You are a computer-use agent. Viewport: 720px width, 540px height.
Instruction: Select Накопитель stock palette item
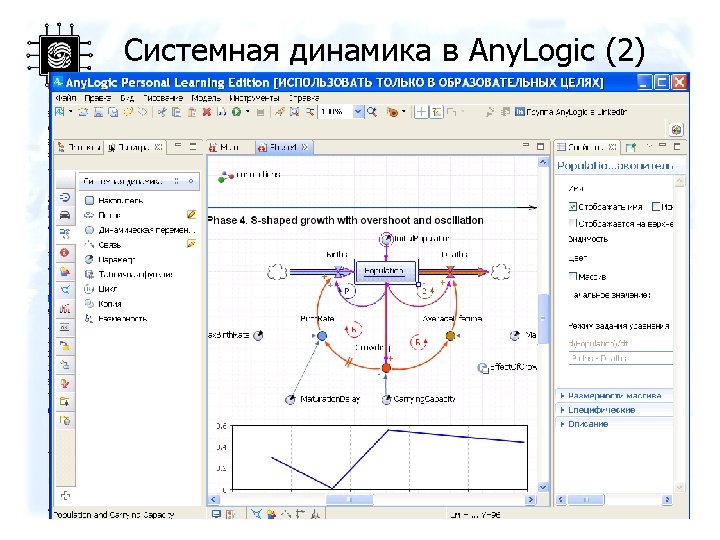click(115, 200)
